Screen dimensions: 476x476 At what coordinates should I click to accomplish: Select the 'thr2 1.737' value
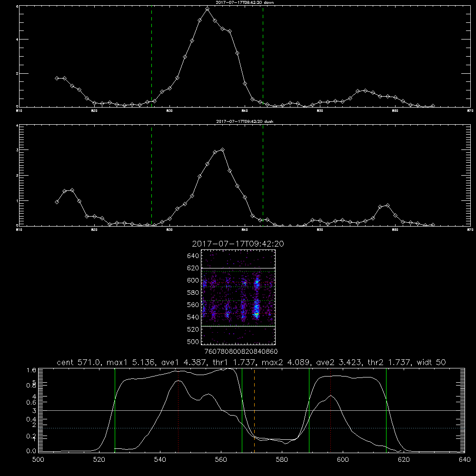[x=389, y=362]
